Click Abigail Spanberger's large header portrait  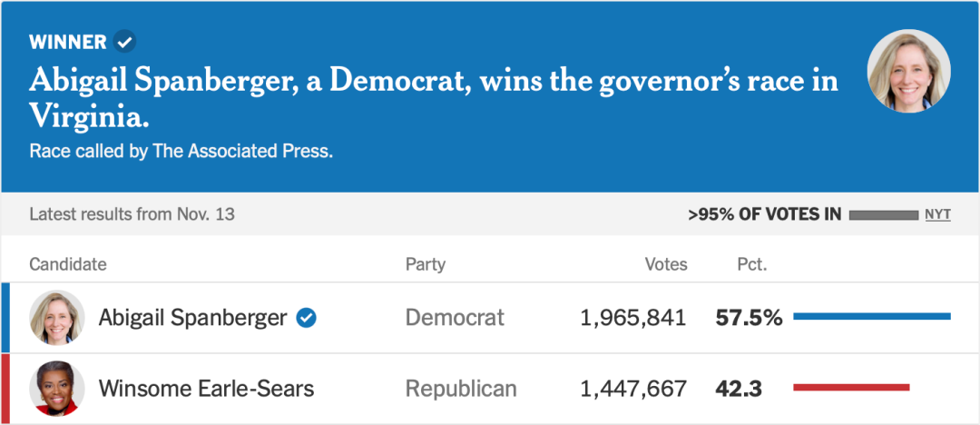[908, 72]
